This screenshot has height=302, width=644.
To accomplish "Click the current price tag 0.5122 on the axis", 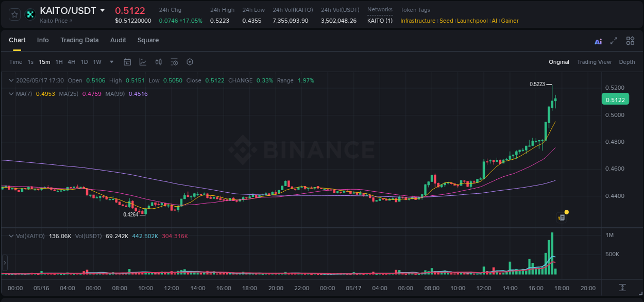I will coord(615,100).
